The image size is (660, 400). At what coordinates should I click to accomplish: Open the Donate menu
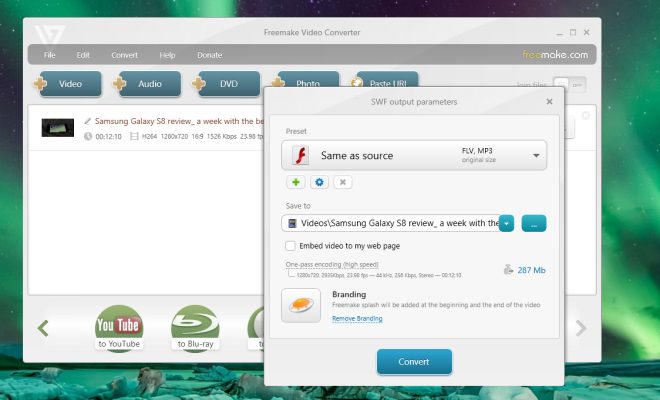coord(210,55)
